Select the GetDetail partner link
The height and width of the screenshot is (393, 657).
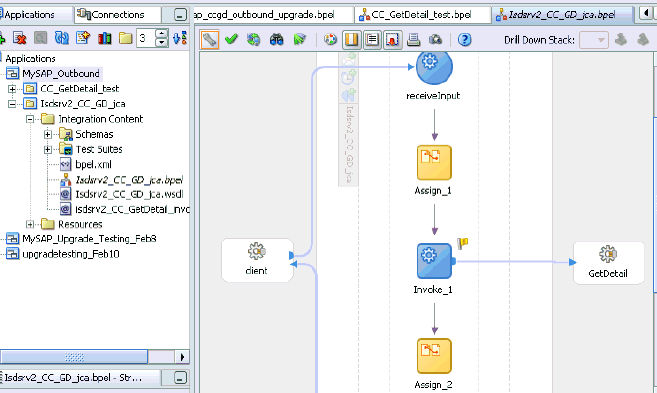click(608, 263)
